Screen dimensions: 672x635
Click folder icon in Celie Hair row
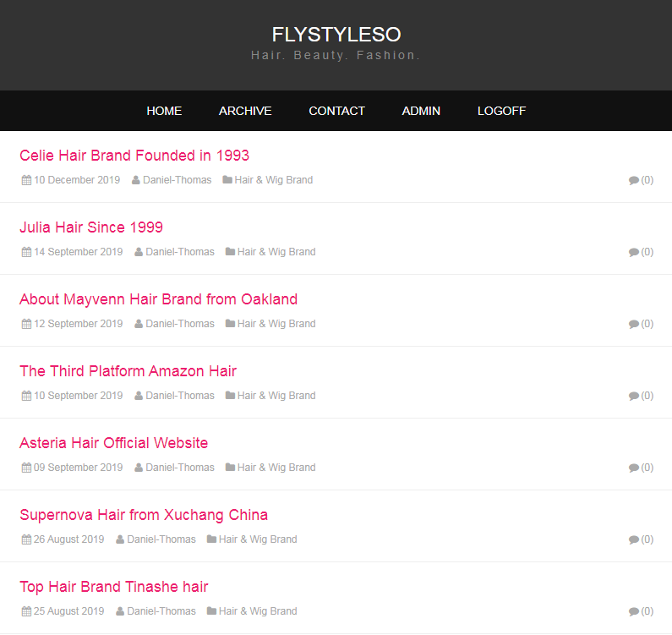coord(227,179)
